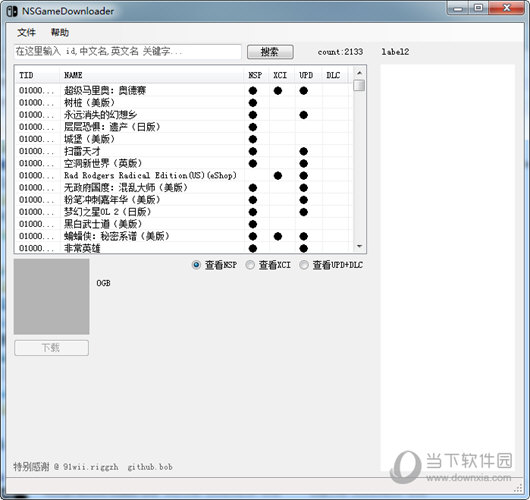Click the UPD dot for 扫雷天才
The height and width of the screenshot is (500, 530).
304,151
